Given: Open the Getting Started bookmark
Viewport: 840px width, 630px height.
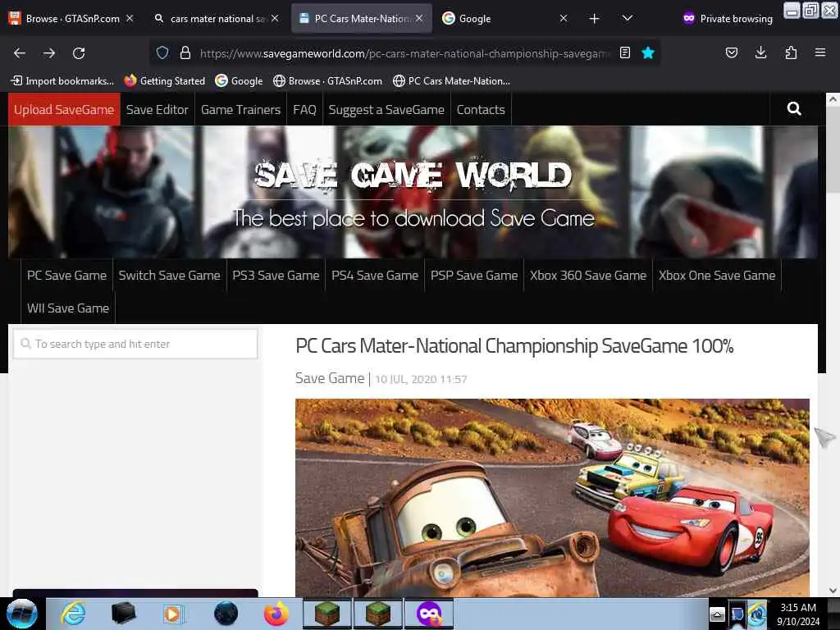Looking at the screenshot, I should click(164, 81).
